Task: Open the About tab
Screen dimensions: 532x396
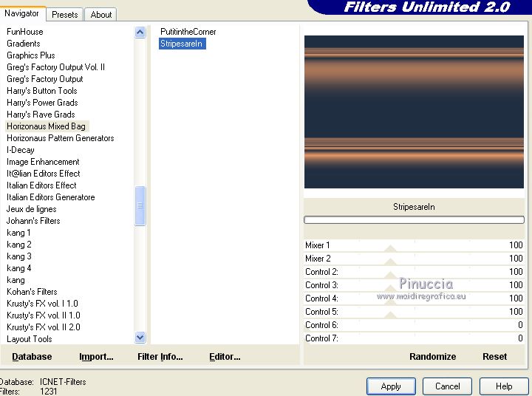Action: 100,15
